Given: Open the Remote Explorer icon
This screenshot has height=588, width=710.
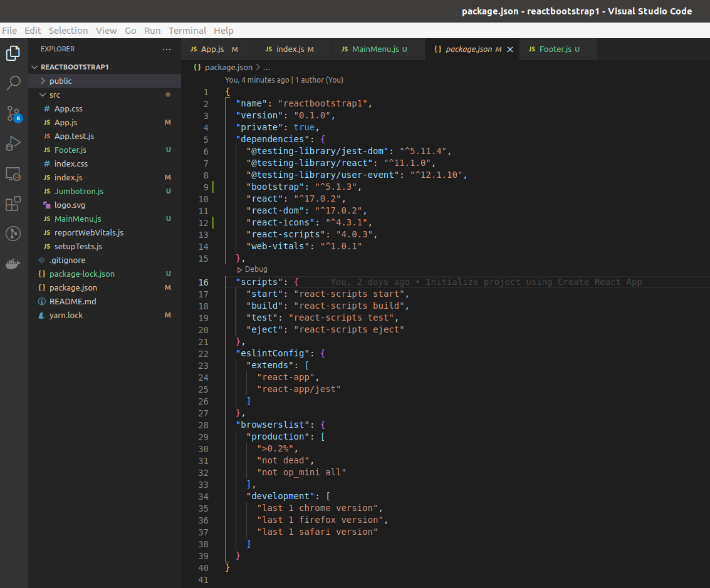Looking at the screenshot, I should tap(13, 174).
